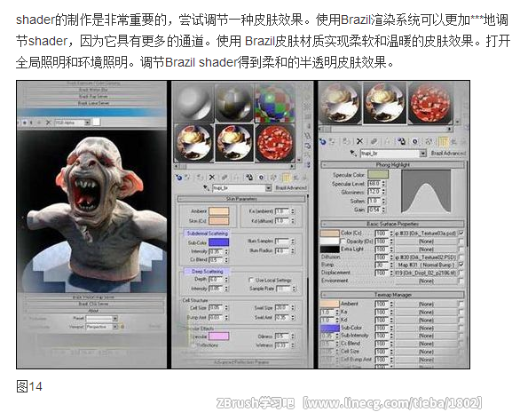
Task: Click Assign Material to Selection icon in Skin Parameters editor
Action: [x=200, y=178]
